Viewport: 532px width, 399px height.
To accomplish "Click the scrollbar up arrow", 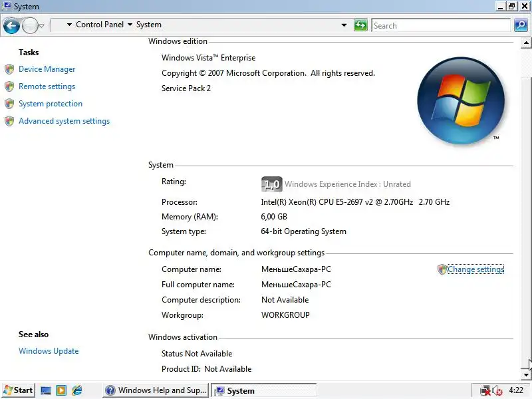I will click(526, 43).
